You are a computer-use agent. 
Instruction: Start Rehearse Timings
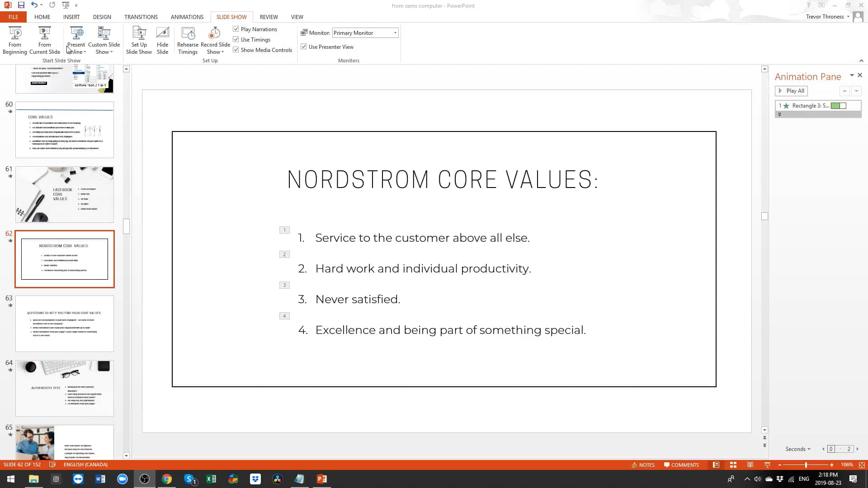[188, 40]
